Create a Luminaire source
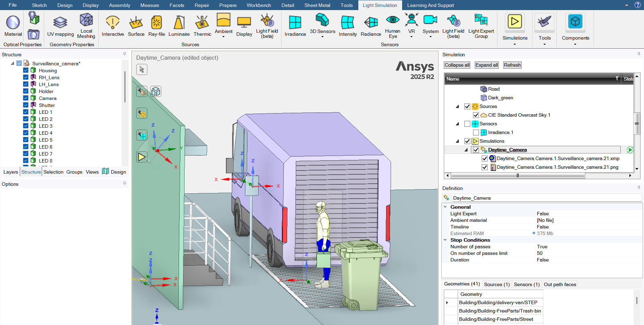Screen dimensions: 644x325 (179, 26)
